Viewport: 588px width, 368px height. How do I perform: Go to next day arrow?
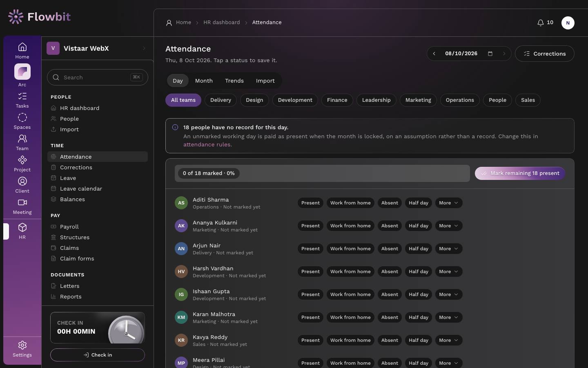click(x=504, y=54)
